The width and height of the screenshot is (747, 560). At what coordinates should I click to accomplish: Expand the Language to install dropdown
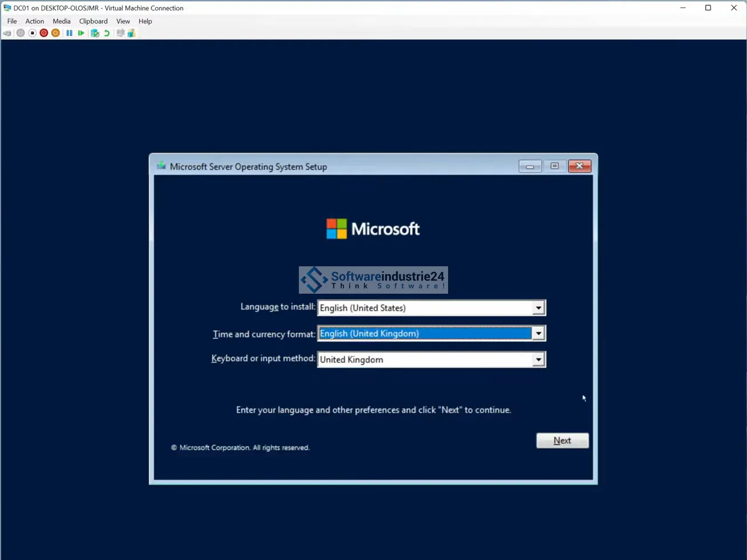[x=538, y=308]
